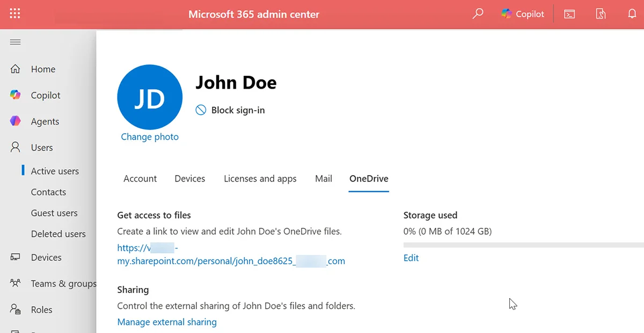Open the admin center search

[x=478, y=13]
